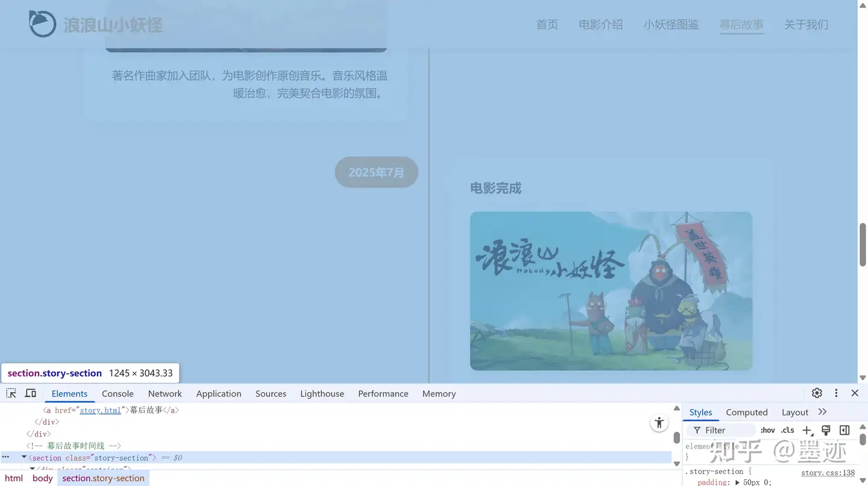Open 幕后故事 navigation link
Screen dimensions: 868x486
741,25
